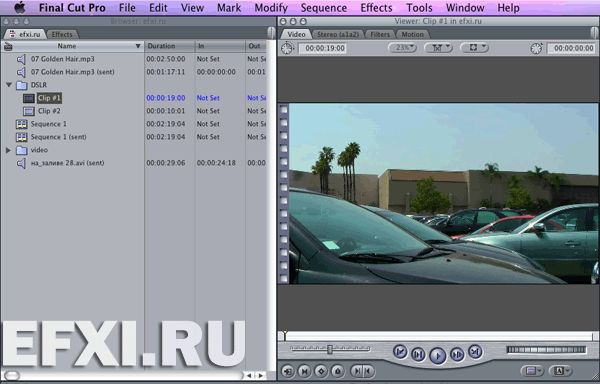Image resolution: width=600 pixels, height=384 pixels.
Task: Click the jog wheel control
Action: [x=546, y=350]
